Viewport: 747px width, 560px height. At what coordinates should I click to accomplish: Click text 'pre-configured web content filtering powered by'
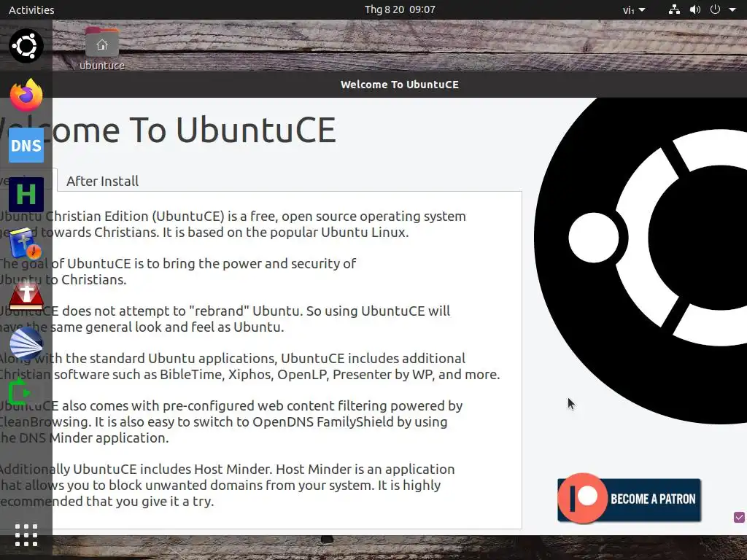tap(312, 405)
